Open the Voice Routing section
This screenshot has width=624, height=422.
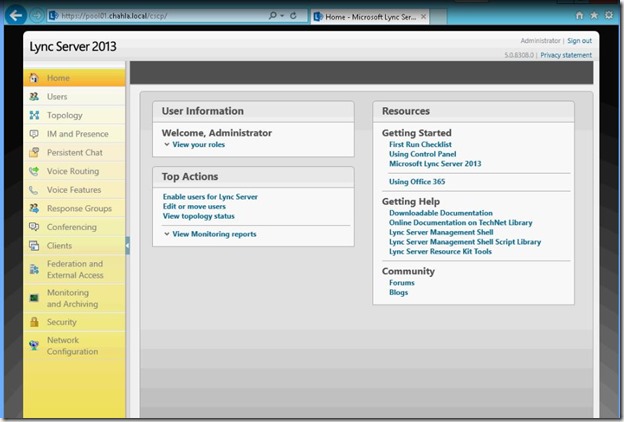pos(74,171)
